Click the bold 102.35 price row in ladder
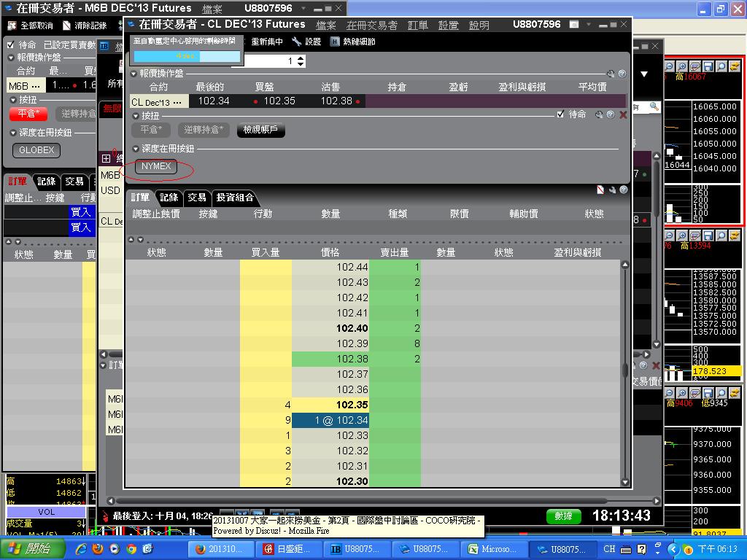The image size is (747, 560). tap(330, 405)
